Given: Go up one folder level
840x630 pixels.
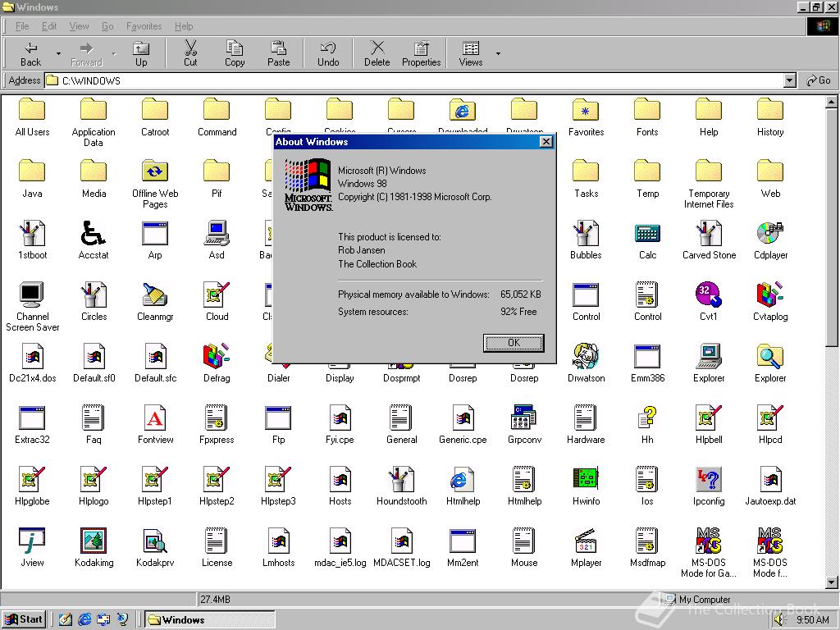Looking at the screenshot, I should pos(141,53).
